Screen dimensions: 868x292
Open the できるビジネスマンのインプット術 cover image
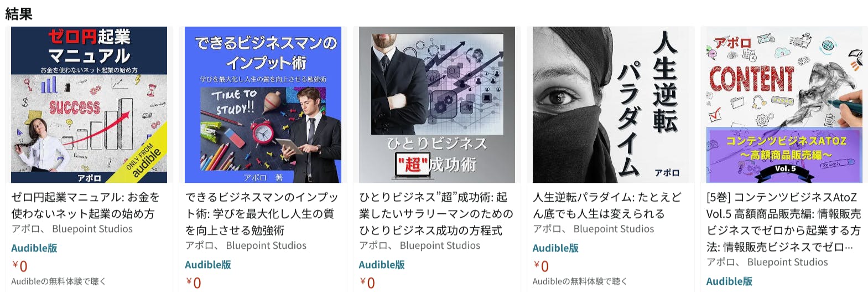point(263,105)
